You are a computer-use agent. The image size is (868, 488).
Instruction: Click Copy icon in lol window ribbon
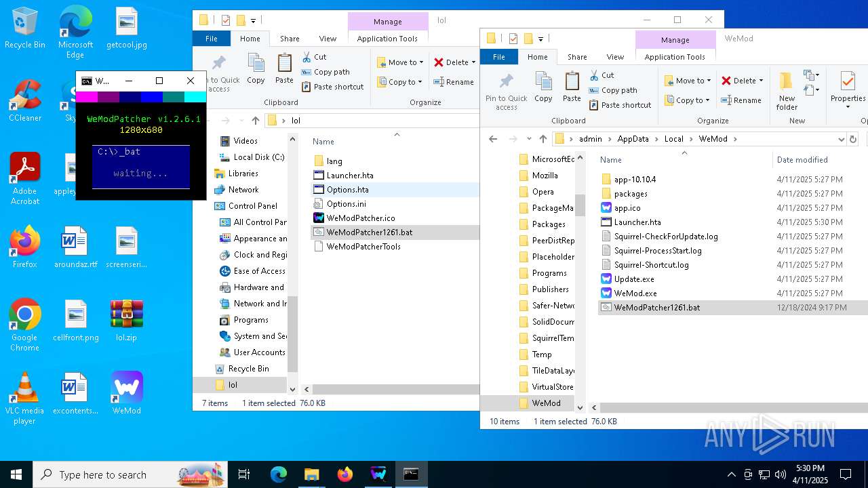coord(256,69)
